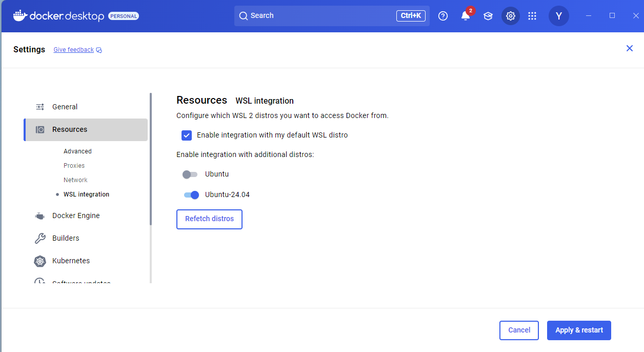Click the Resources sidebar icon
This screenshot has height=352, width=644.
coord(40,129)
